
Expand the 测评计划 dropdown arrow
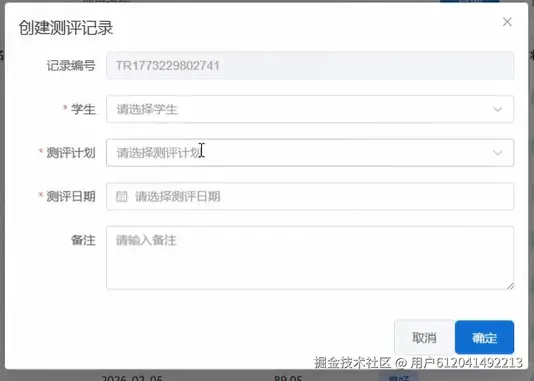click(497, 153)
